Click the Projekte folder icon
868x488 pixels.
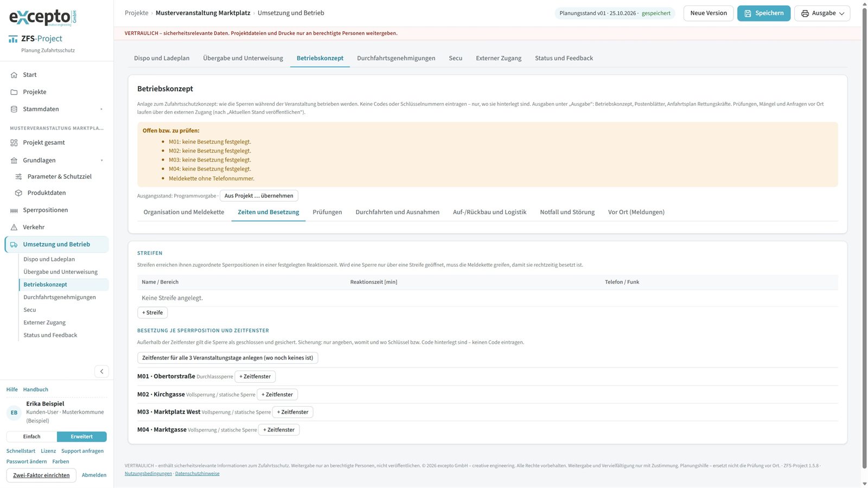click(x=14, y=92)
